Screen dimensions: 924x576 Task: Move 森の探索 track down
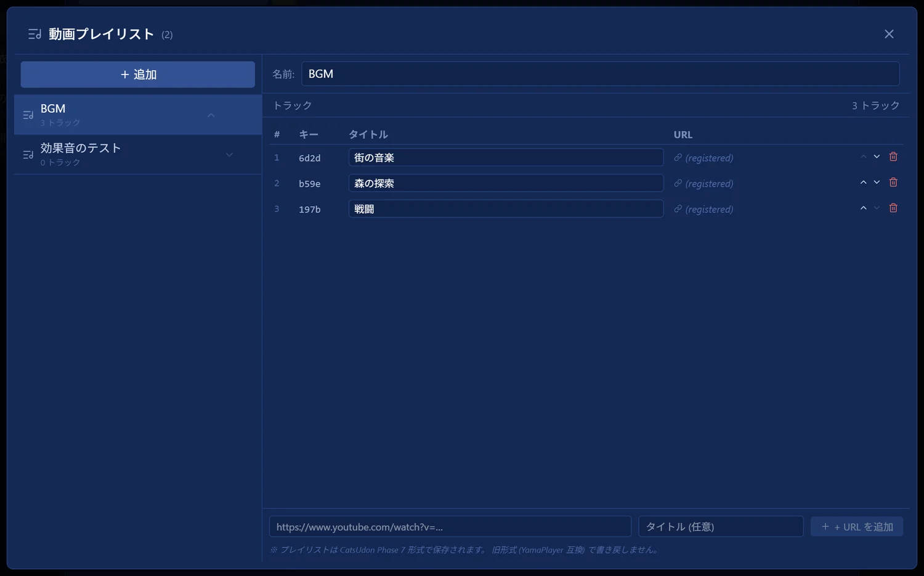877,183
